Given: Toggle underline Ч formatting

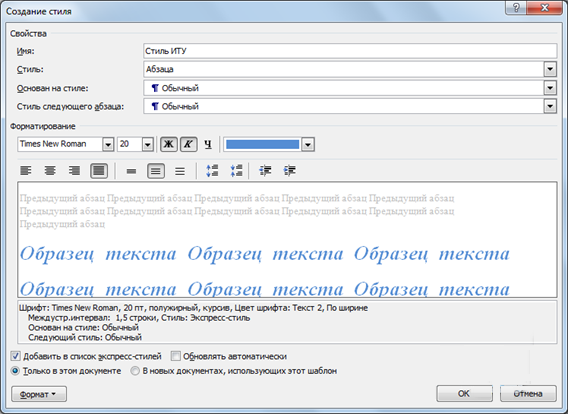Looking at the screenshot, I should pyautogui.click(x=208, y=145).
